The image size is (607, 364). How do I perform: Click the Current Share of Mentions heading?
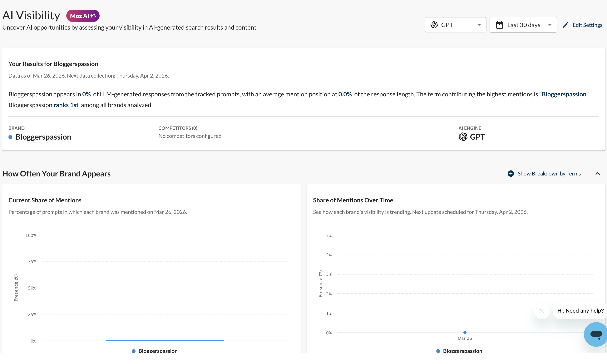[45, 200]
